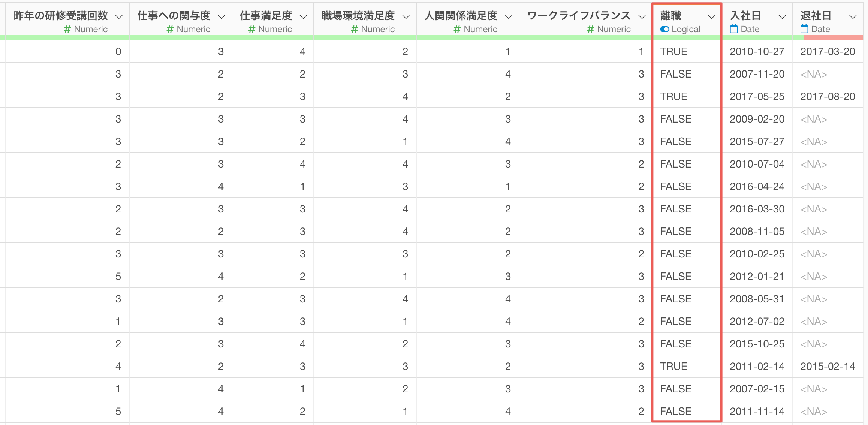Click the Logical type icon under 離職
Image resolution: width=868 pixels, height=425 pixels.
[x=664, y=29]
